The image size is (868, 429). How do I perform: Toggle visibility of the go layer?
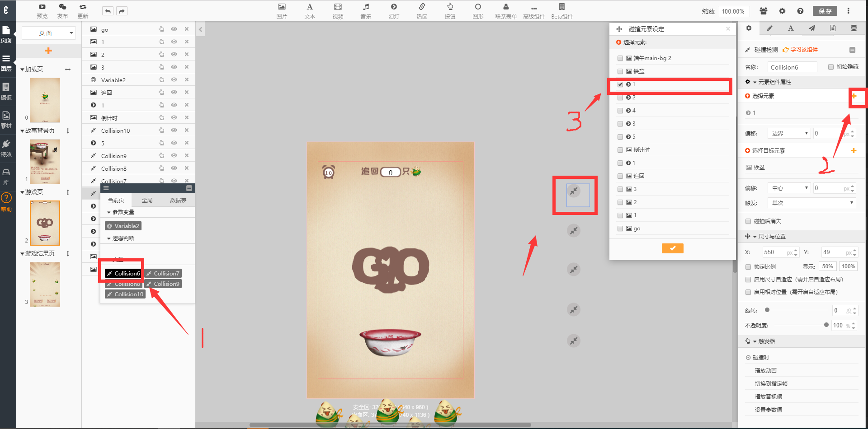click(x=174, y=29)
